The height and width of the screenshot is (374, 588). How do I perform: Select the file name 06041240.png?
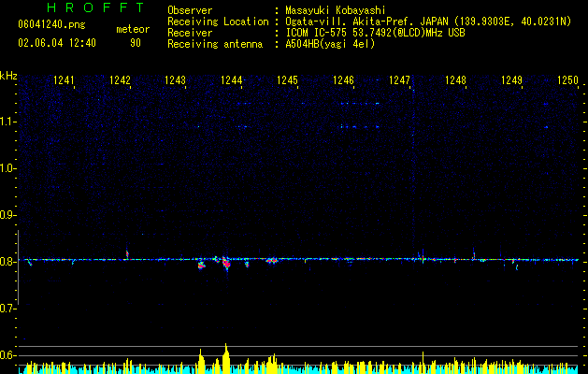[51, 25]
